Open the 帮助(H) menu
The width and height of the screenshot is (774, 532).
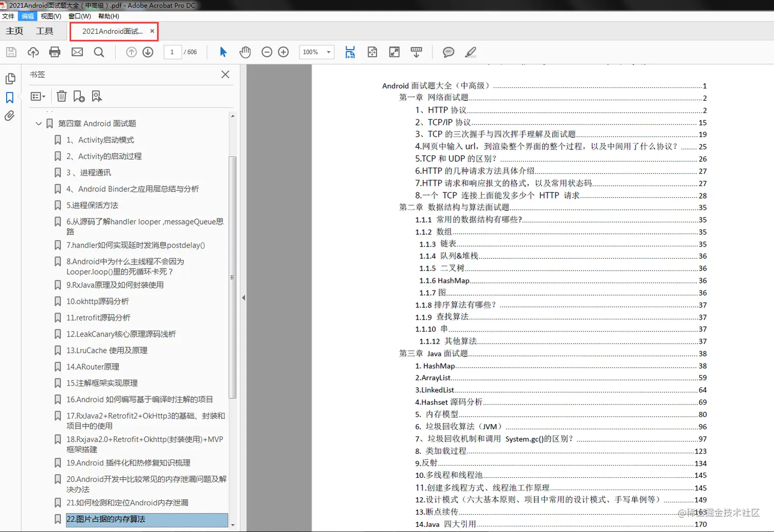109,16
